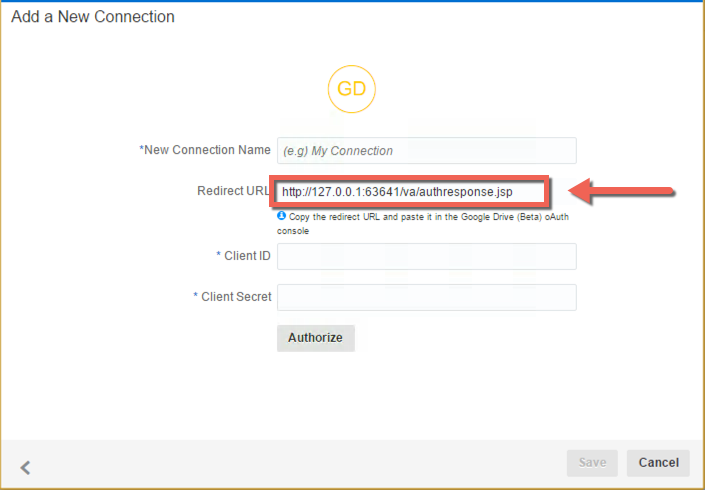Click the 'Add a New Connection' dialog title
This screenshot has height=490, width=705.
[x=93, y=17]
